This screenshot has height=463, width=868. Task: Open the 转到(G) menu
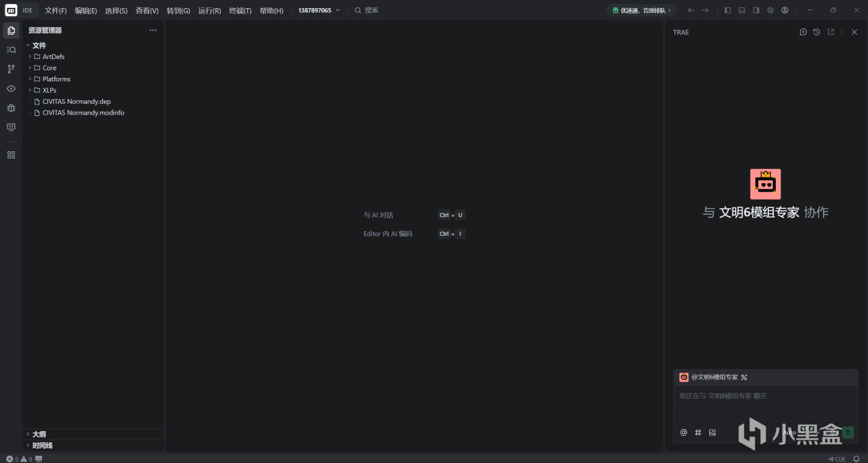click(x=178, y=10)
